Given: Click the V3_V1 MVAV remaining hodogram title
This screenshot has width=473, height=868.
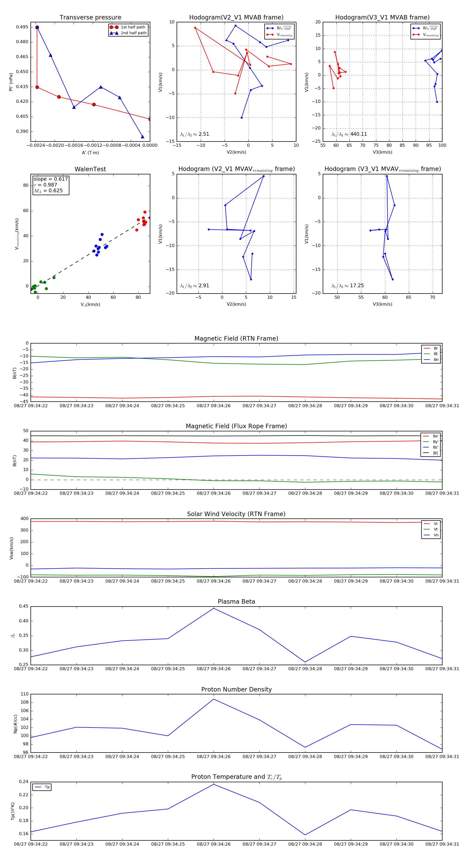Looking at the screenshot, I should (382, 169).
